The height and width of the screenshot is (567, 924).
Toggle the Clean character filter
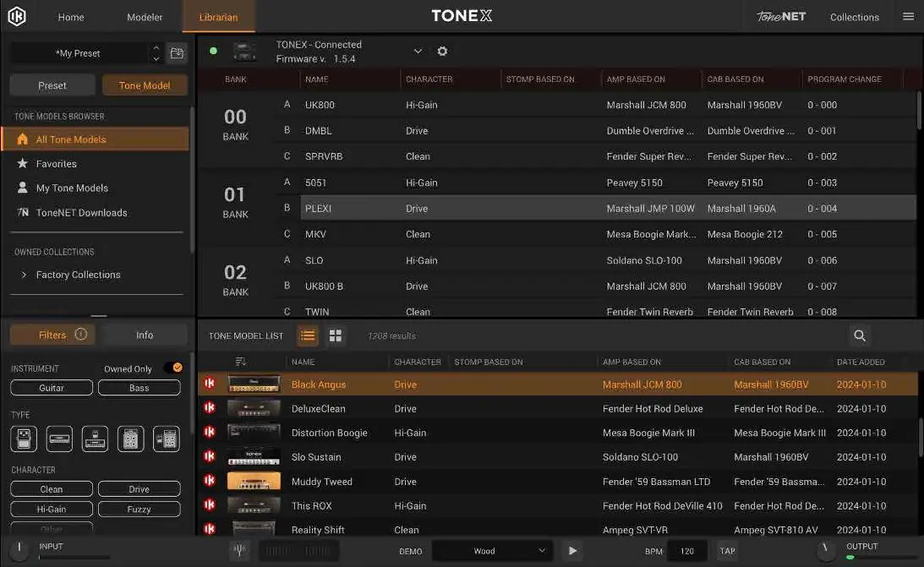pyautogui.click(x=52, y=488)
